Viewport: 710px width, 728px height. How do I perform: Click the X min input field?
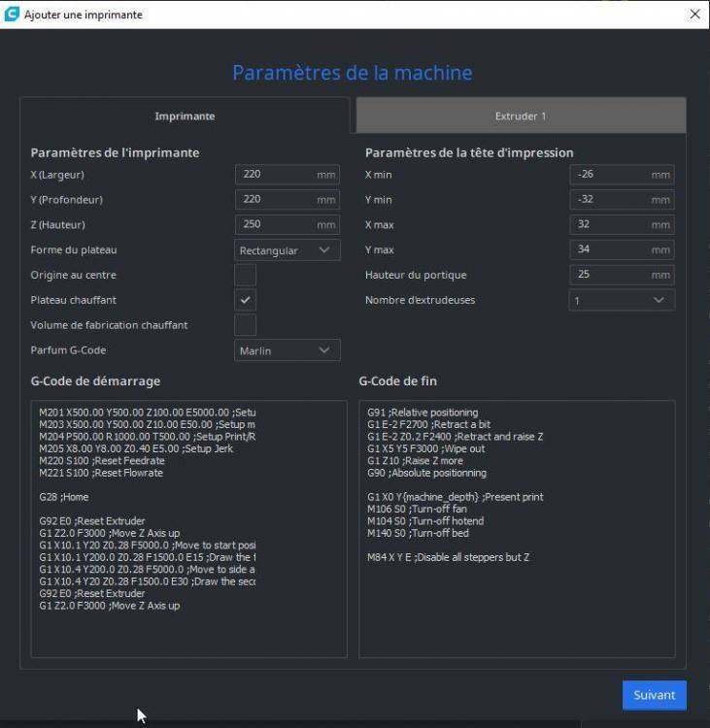point(622,175)
